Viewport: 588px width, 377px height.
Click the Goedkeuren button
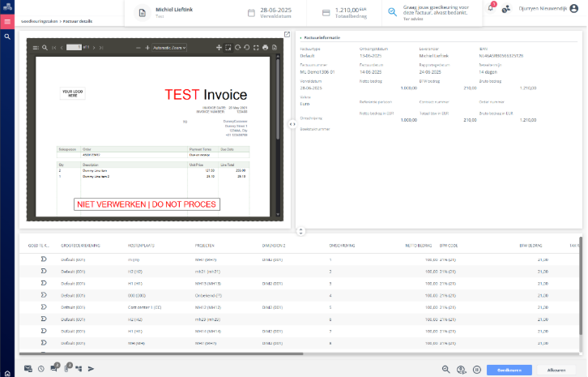509,370
